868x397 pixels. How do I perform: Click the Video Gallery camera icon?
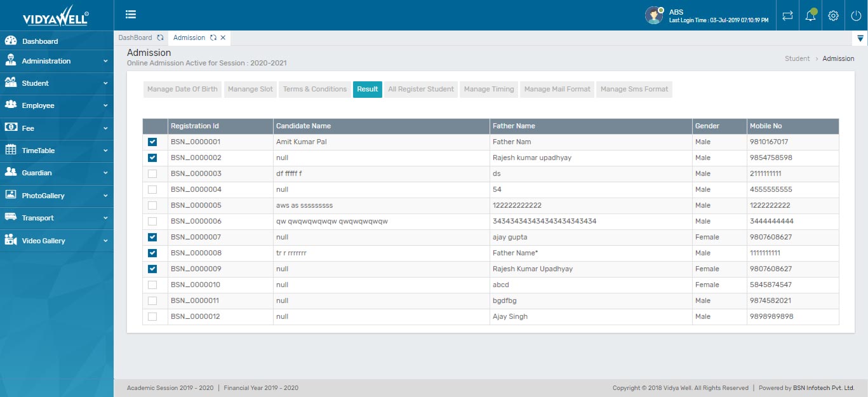[10, 240]
